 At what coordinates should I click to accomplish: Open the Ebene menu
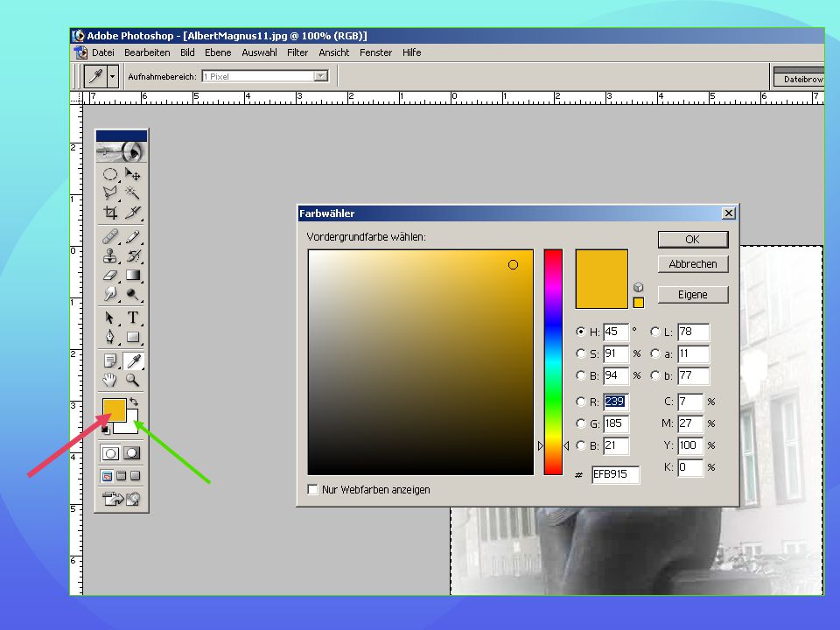(218, 52)
